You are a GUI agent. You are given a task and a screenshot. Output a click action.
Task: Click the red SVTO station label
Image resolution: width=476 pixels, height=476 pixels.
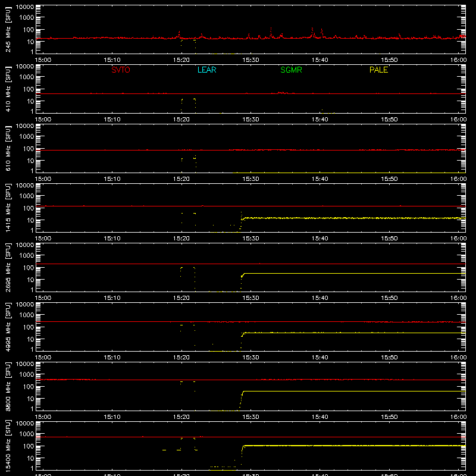[121, 70]
